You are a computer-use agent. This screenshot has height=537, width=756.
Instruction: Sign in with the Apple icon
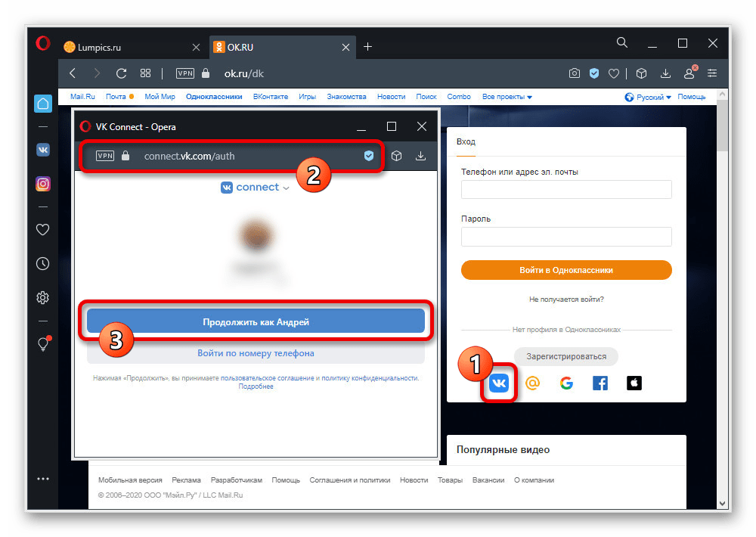[x=634, y=383]
